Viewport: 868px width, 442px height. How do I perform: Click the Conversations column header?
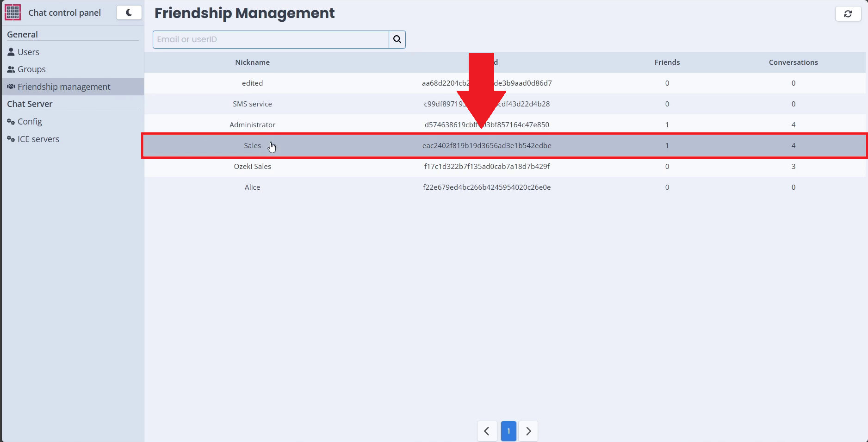point(793,62)
